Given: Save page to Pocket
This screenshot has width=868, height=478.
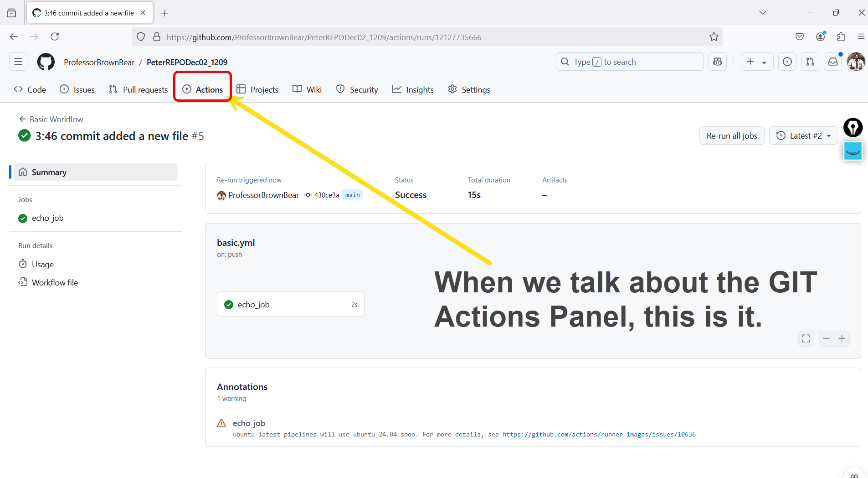Looking at the screenshot, I should tap(800, 36).
